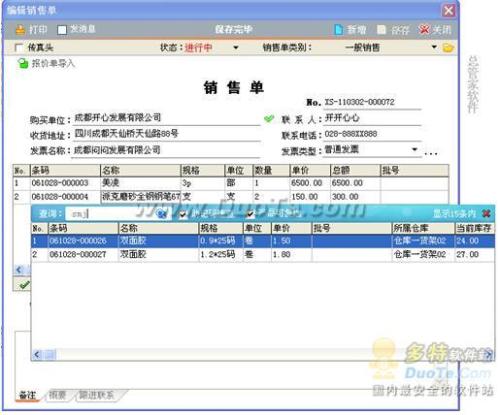The height and width of the screenshot is (415, 500).
Task: Click the 所属仓库 column header in query popup
Action: [423, 228]
